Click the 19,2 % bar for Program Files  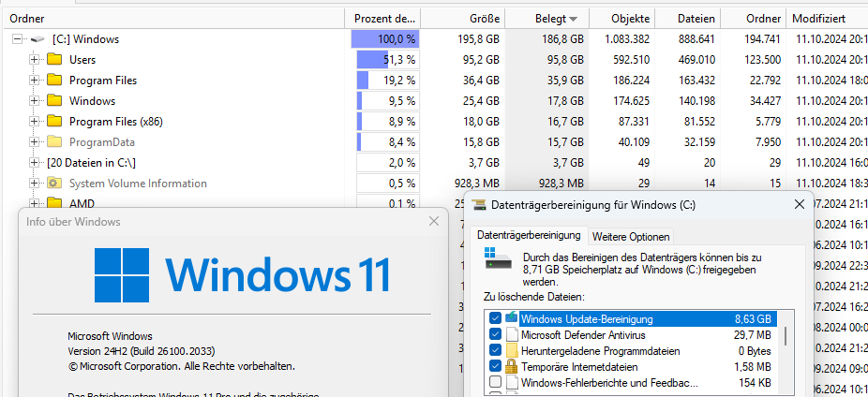click(387, 81)
